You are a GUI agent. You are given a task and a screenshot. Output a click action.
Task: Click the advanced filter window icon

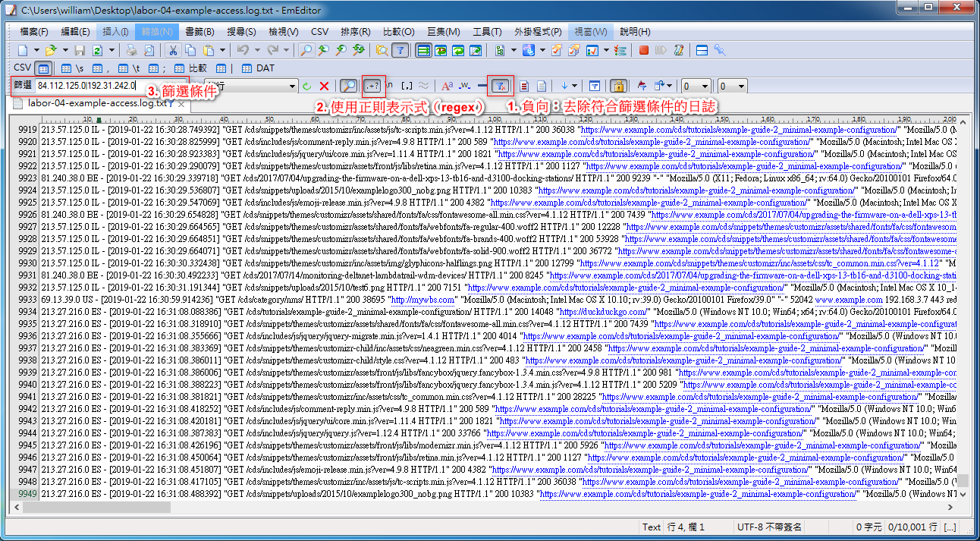point(595,86)
